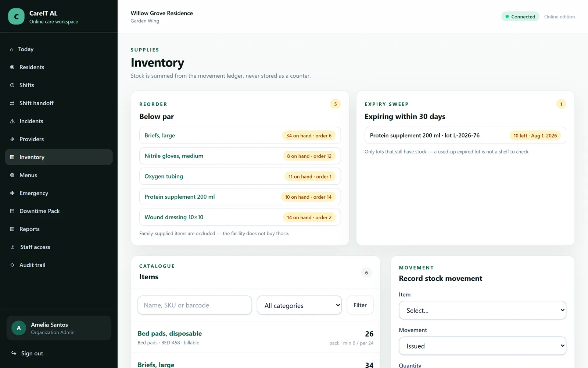
Task: Click the Below par count badge 5
Action: coord(336,104)
